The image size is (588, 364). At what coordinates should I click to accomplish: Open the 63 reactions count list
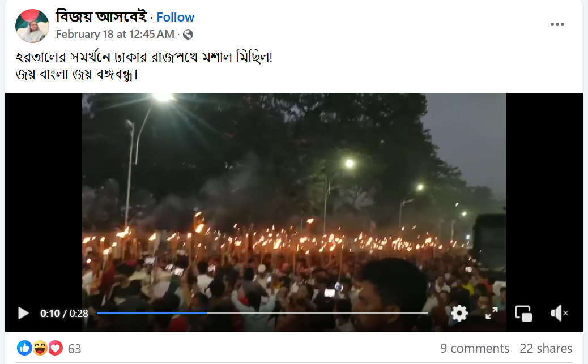[x=74, y=349]
